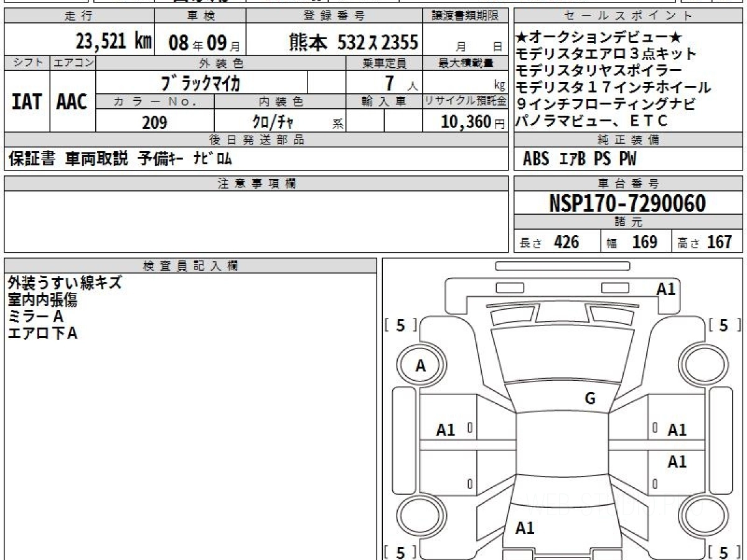Click the A1 mark on the rear gate

point(525,528)
